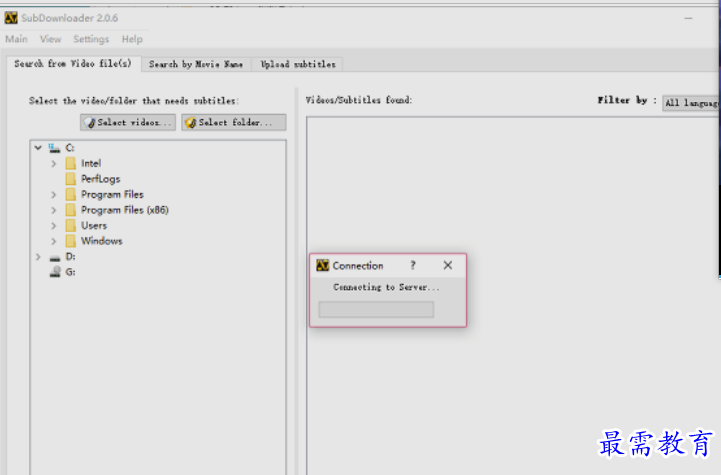Select the D: drive icon
Screen dimensions: 721x475
click(55, 258)
